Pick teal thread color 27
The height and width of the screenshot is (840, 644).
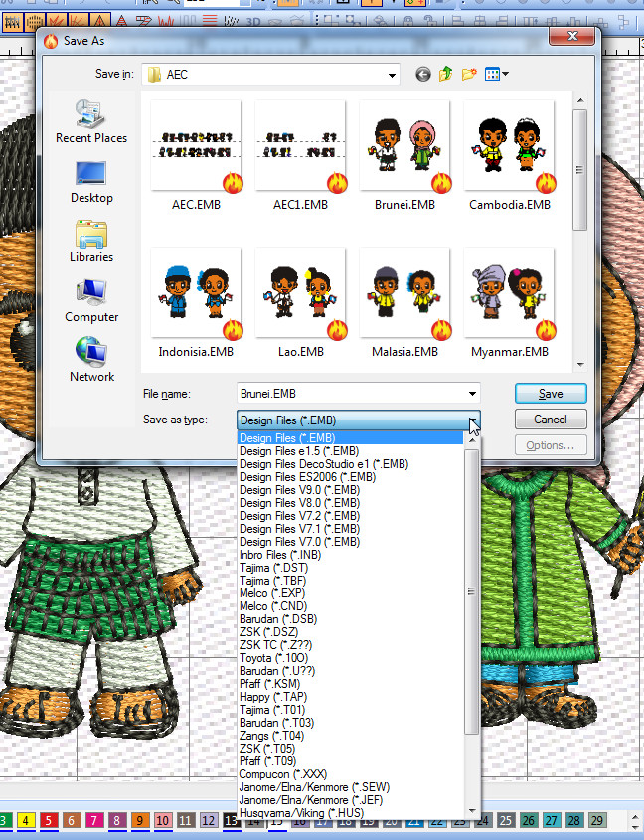coord(551,820)
